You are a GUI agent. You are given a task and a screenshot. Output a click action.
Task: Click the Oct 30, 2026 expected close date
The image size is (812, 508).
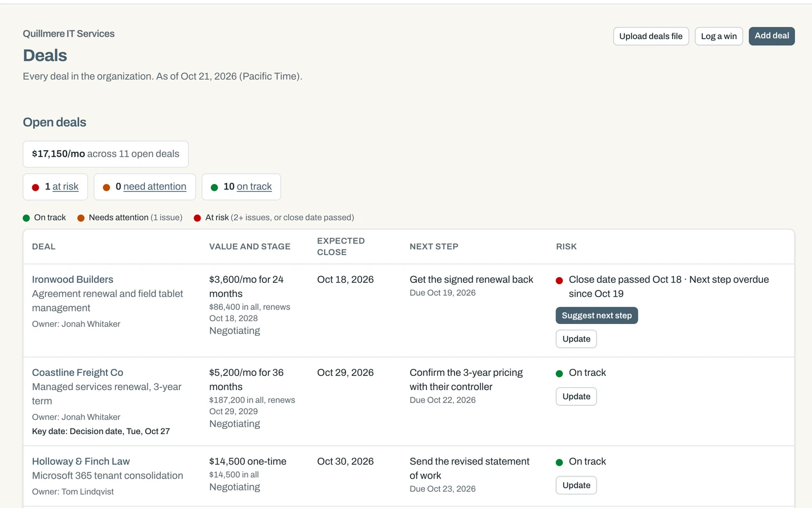pos(345,461)
